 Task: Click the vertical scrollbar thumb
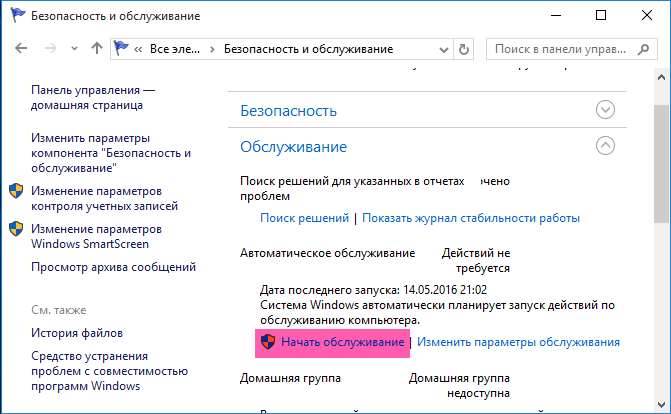pos(662,160)
